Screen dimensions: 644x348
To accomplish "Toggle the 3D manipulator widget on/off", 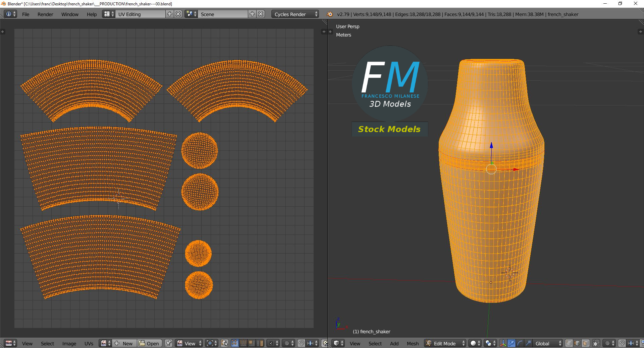I will point(503,343).
